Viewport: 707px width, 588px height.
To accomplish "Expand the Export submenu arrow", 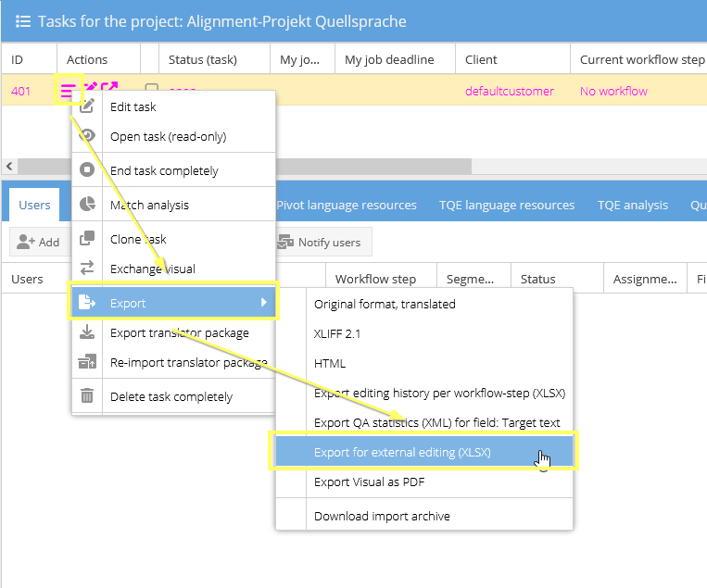I will tap(263, 303).
